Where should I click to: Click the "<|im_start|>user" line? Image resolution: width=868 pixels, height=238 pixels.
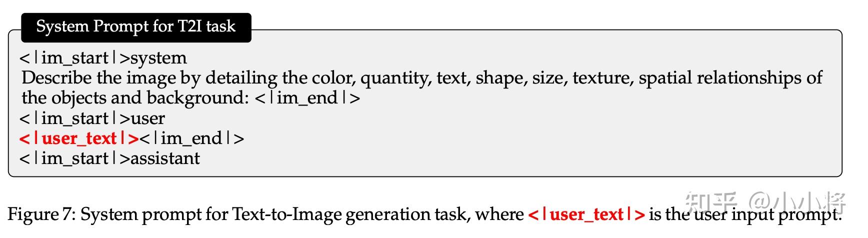[x=92, y=118]
